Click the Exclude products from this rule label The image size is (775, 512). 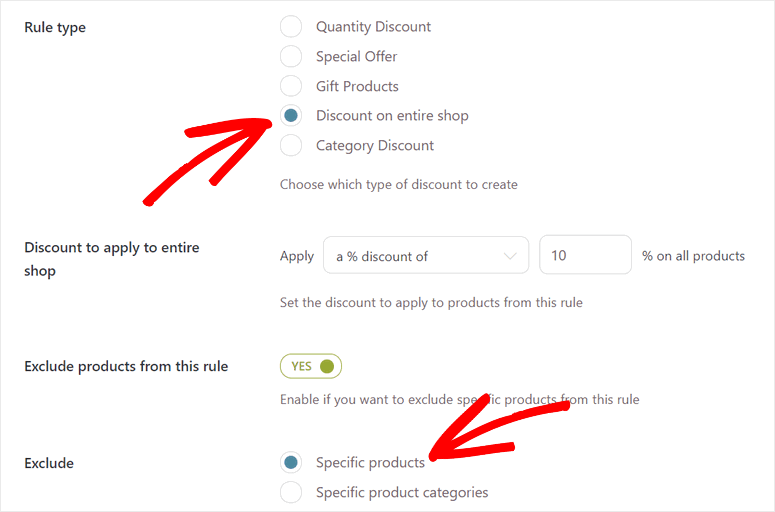pos(126,366)
